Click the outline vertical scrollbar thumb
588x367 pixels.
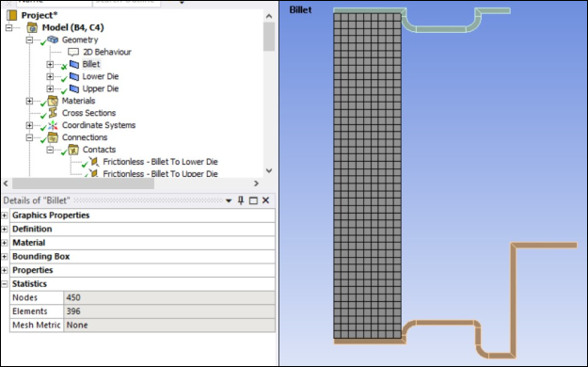pos(269,37)
